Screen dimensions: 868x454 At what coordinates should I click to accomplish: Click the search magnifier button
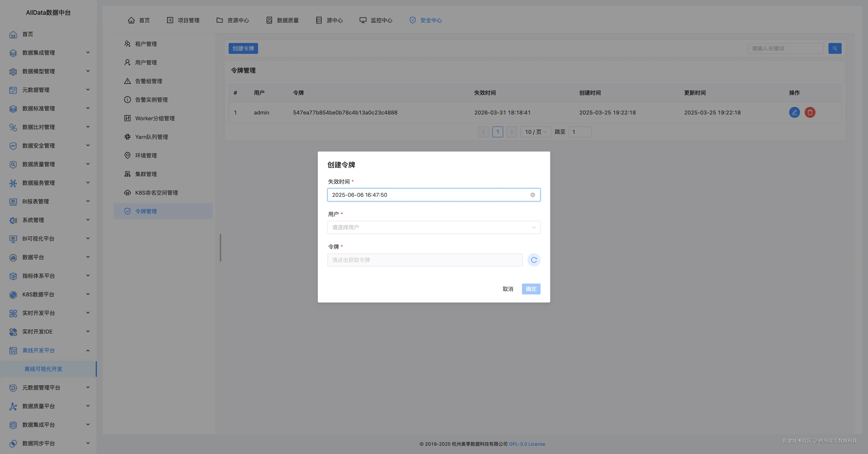(x=835, y=48)
